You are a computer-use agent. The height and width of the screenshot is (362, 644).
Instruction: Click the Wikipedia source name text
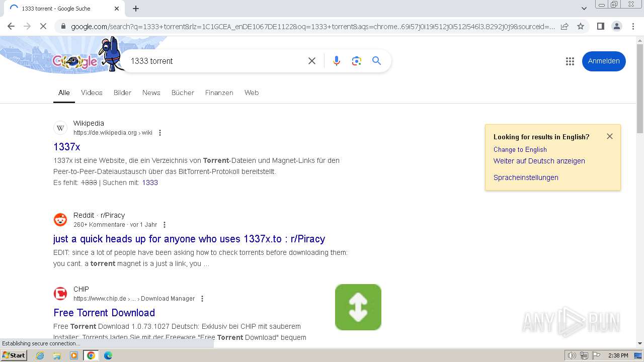[x=89, y=123]
